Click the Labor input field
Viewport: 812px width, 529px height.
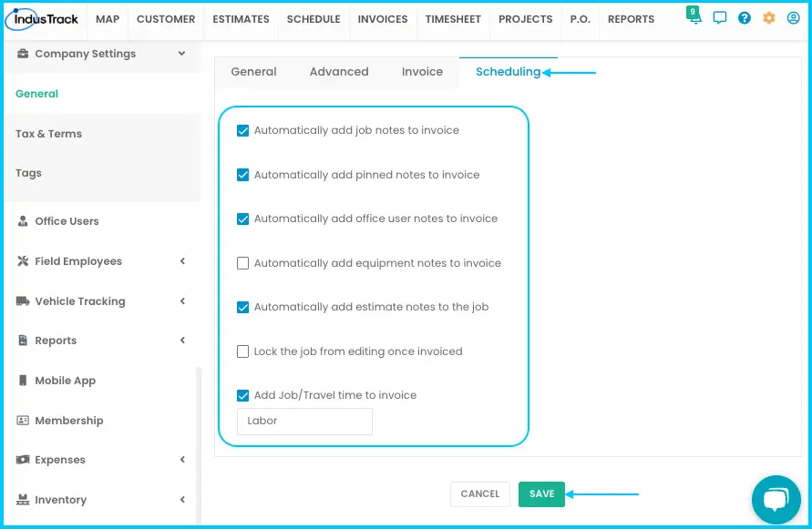tap(304, 422)
